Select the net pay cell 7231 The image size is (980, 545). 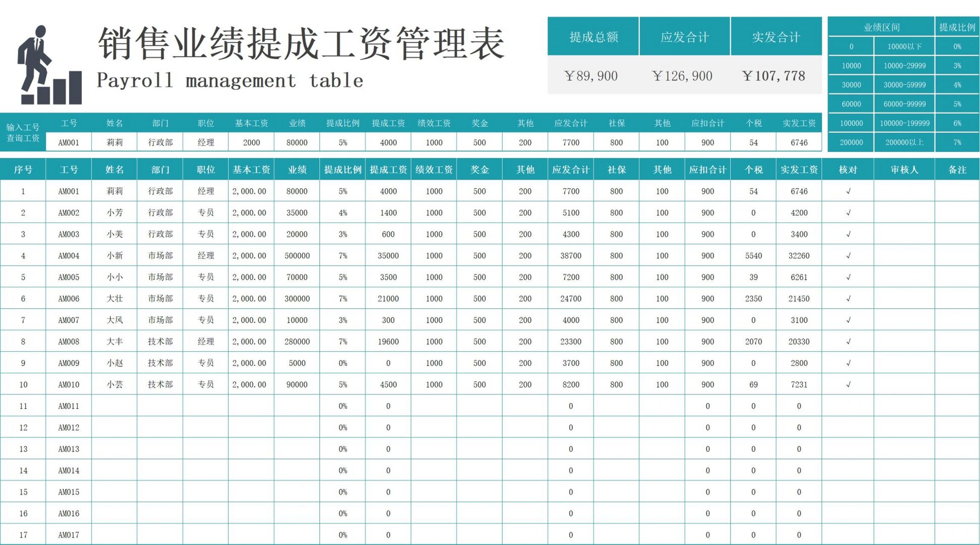799,384
